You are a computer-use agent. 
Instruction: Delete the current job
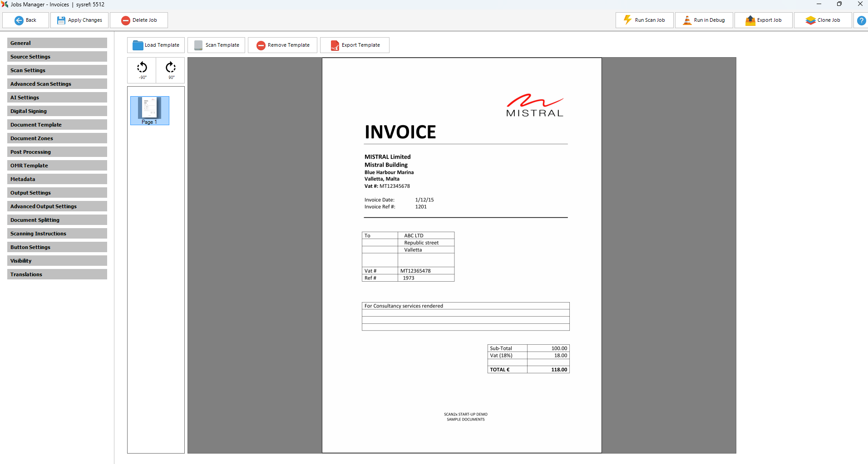tap(139, 20)
